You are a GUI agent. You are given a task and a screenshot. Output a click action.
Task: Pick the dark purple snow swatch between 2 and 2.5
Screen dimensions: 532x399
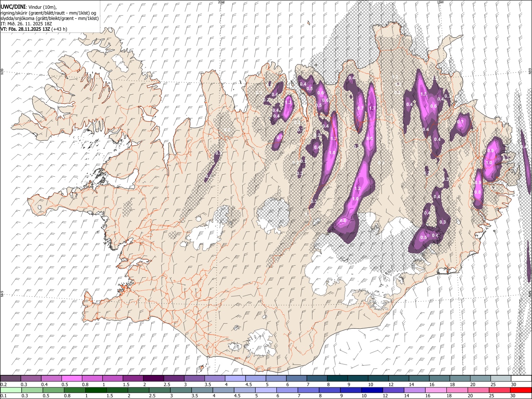[x=153, y=379]
